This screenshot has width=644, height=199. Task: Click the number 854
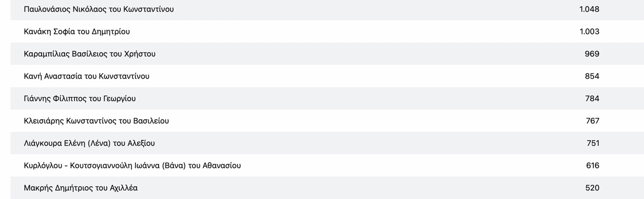pyautogui.click(x=592, y=76)
